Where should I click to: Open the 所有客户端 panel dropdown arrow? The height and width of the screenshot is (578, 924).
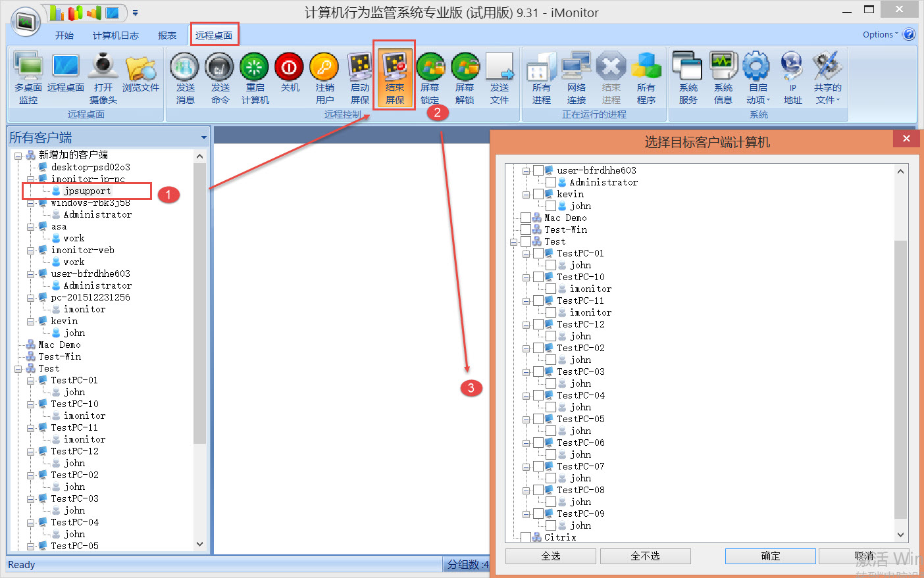[x=204, y=138]
